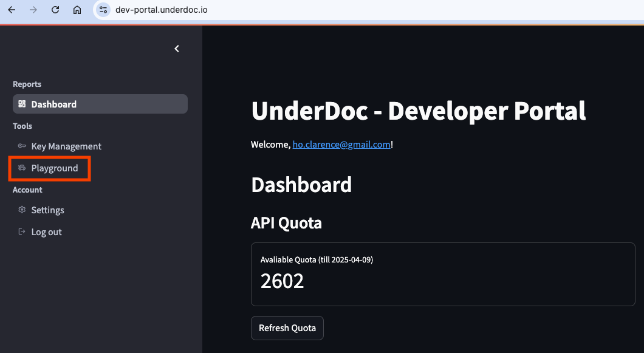
Task: Click the Dashboard grid icon
Action: click(22, 104)
